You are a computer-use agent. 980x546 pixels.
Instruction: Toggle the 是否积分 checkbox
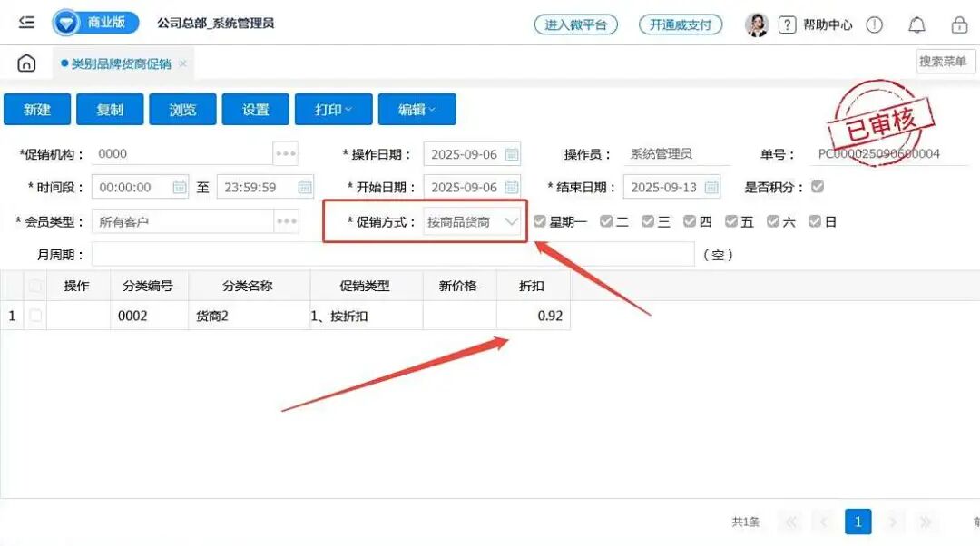point(818,187)
